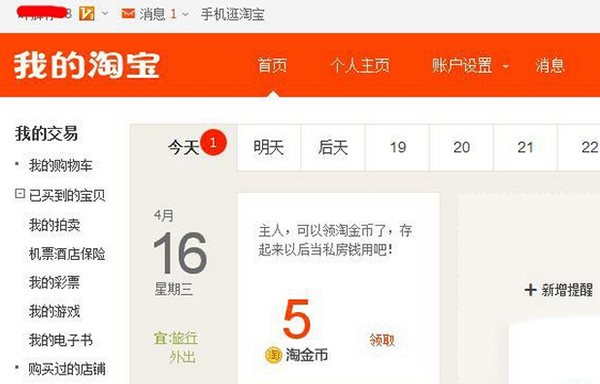Image resolution: width=600 pixels, height=384 pixels.
Task: Open 个人主页 in the navigation bar
Action: click(360, 65)
